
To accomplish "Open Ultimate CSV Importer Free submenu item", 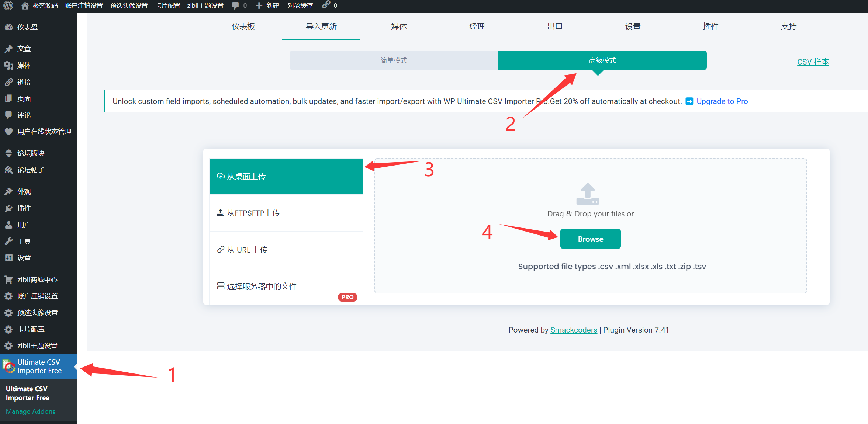I will click(28, 393).
